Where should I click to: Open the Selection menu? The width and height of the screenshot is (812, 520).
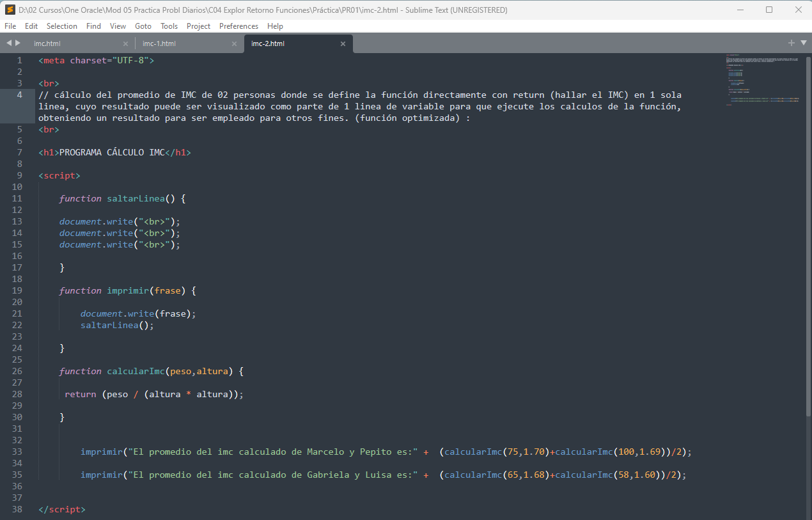62,26
